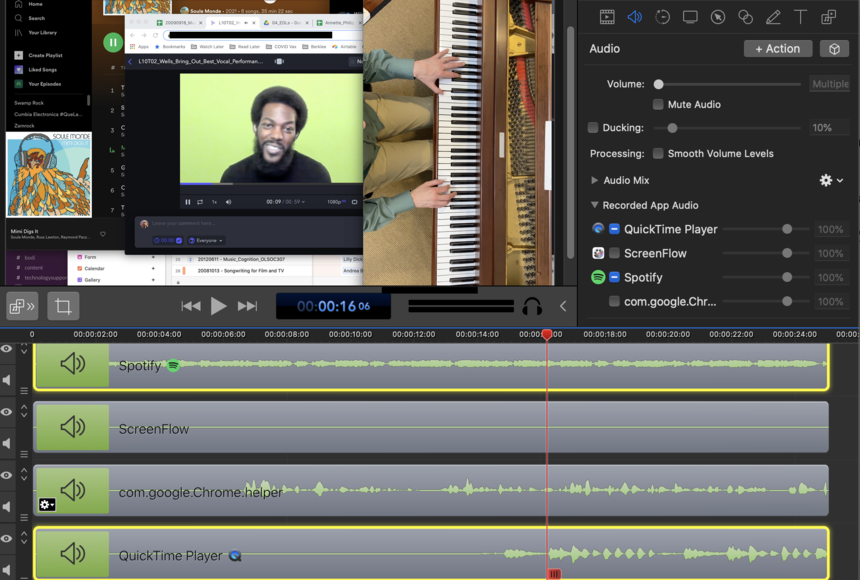The height and width of the screenshot is (580, 860).
Task: Open the Video properties inspector tab
Action: (x=607, y=17)
